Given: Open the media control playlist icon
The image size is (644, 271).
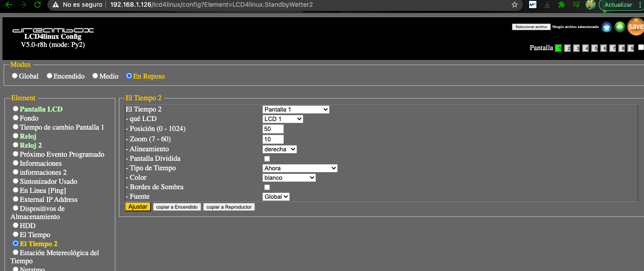Looking at the screenshot, I should tap(576, 5).
